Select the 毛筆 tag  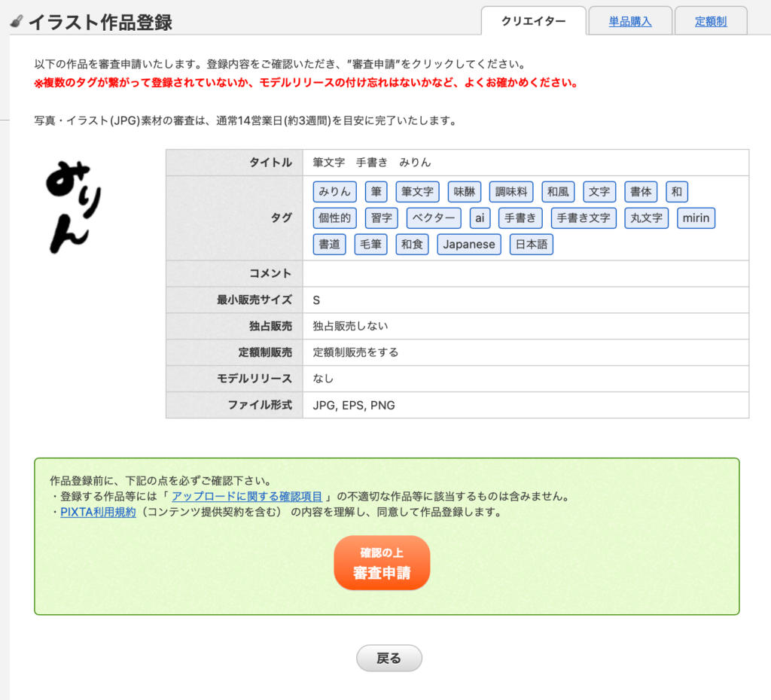coord(370,244)
